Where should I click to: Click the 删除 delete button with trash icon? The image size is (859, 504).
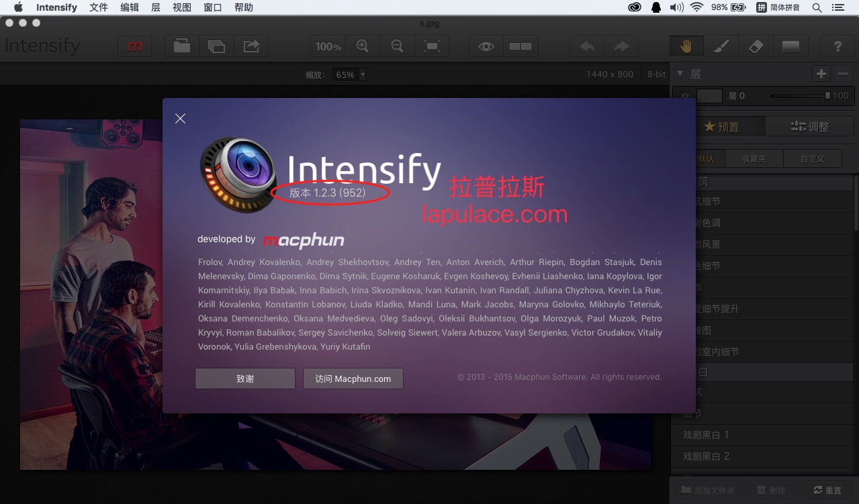(771, 491)
